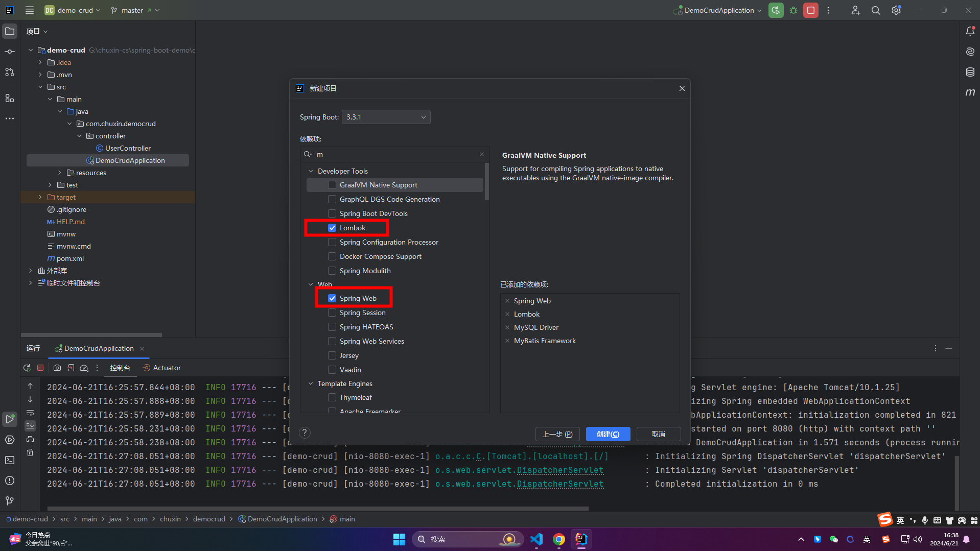Switch to the 控制台 console tab
This screenshot has width=980, height=551.
click(120, 368)
